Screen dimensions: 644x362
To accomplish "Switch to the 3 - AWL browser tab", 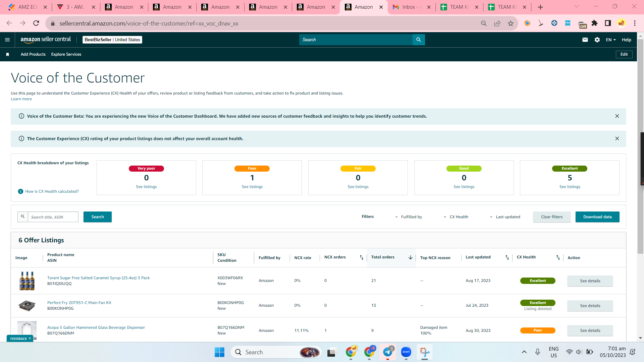I will (76, 7).
